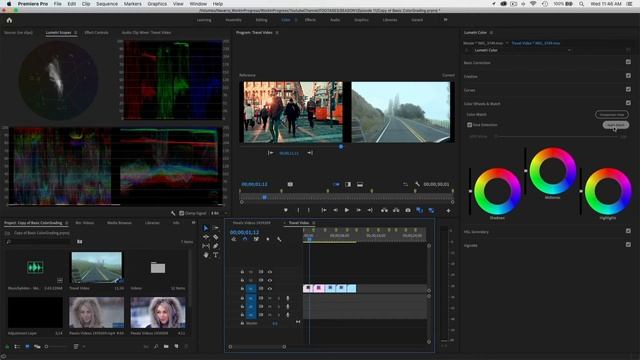Select the Track Select Forward tool
Screen dimensions: 640x360
point(216,228)
